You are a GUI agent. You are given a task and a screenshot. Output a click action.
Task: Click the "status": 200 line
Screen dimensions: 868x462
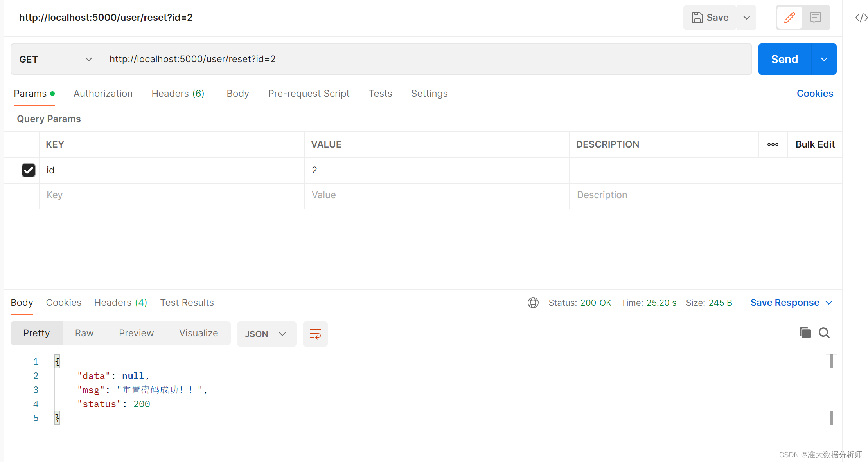113,404
